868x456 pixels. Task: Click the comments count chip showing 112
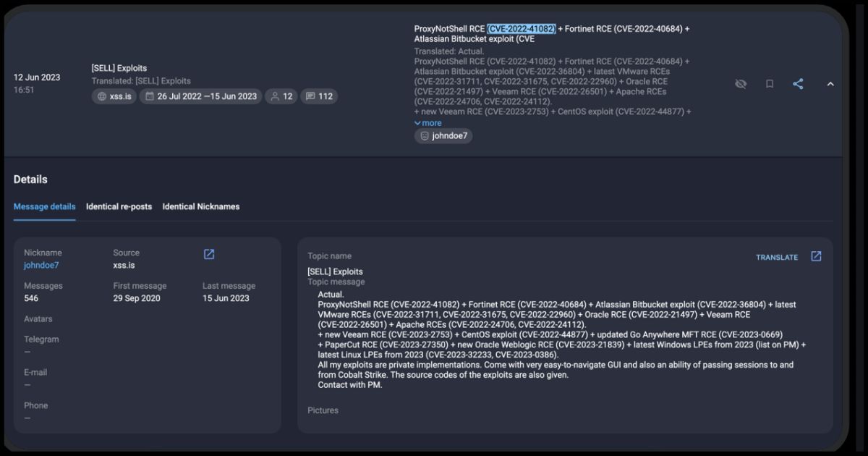click(319, 96)
